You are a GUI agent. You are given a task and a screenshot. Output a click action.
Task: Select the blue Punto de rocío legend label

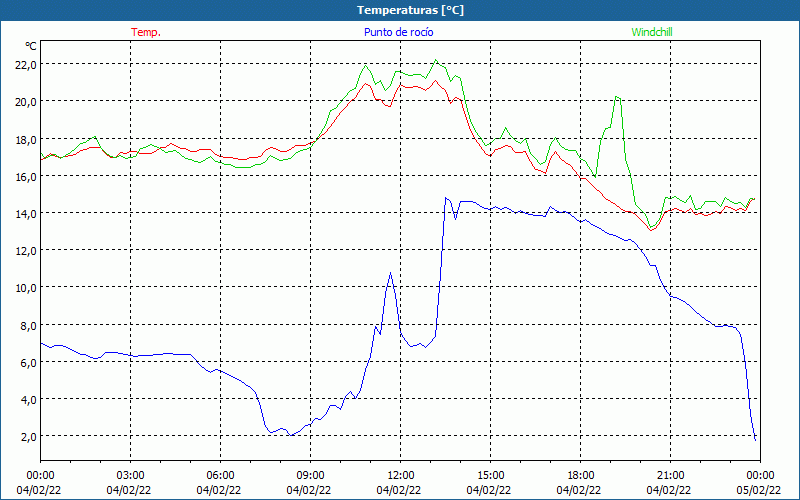click(x=399, y=32)
